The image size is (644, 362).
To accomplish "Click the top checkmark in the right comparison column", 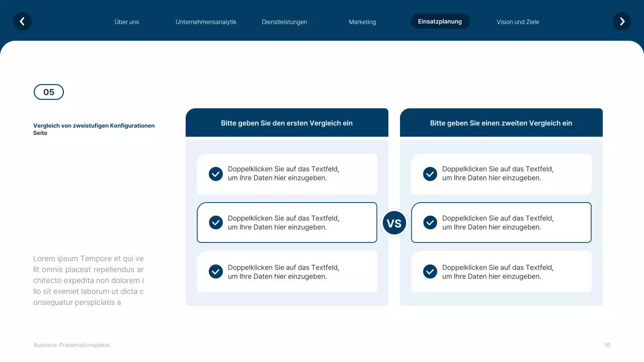I will pyautogui.click(x=430, y=173).
